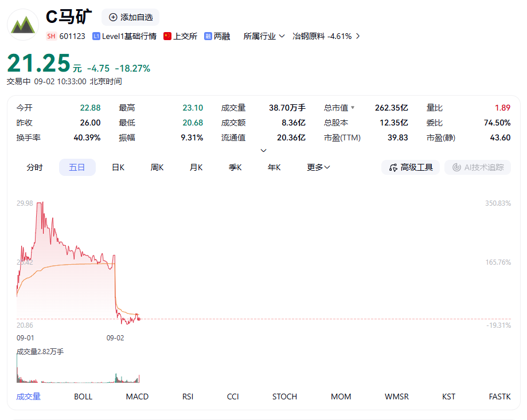Select the BOLL indicator

tap(83, 397)
